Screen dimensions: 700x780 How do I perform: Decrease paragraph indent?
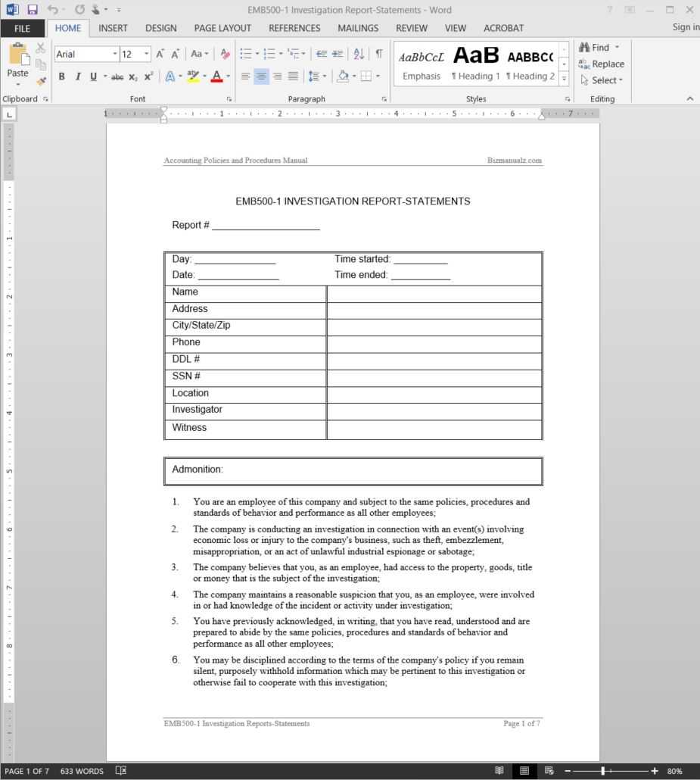pyautogui.click(x=322, y=53)
